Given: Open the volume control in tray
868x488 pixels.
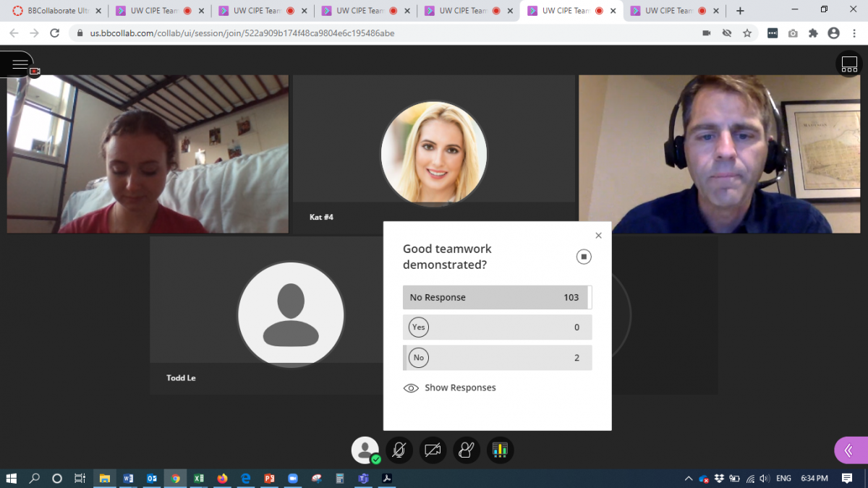Looking at the screenshot, I should point(765,479).
